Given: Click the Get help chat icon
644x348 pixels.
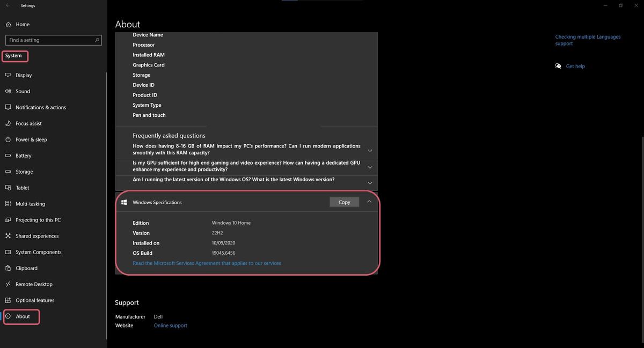Looking at the screenshot, I should (x=558, y=66).
